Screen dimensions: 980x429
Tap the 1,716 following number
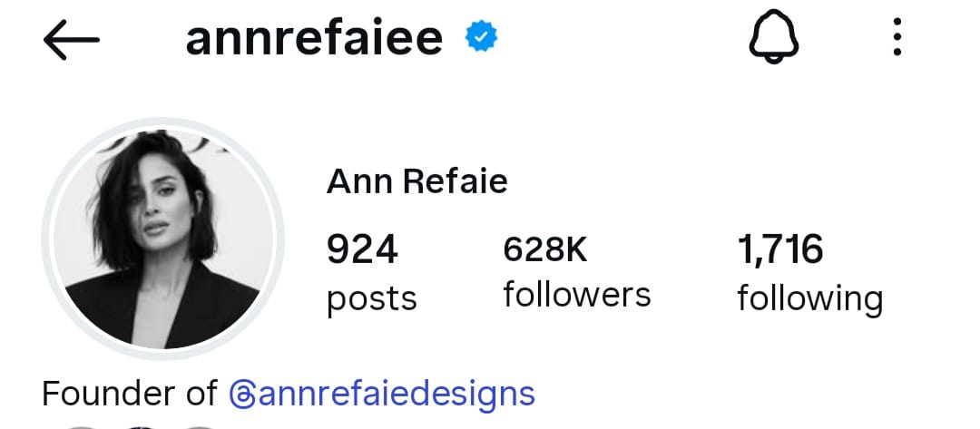pyautogui.click(x=779, y=249)
